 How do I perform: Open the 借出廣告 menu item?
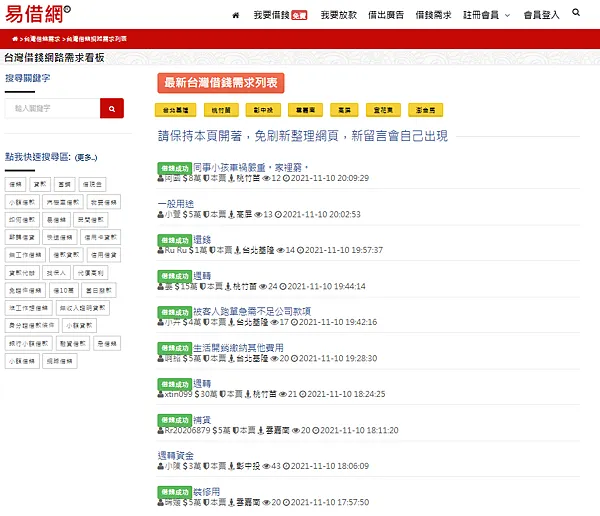(x=386, y=15)
